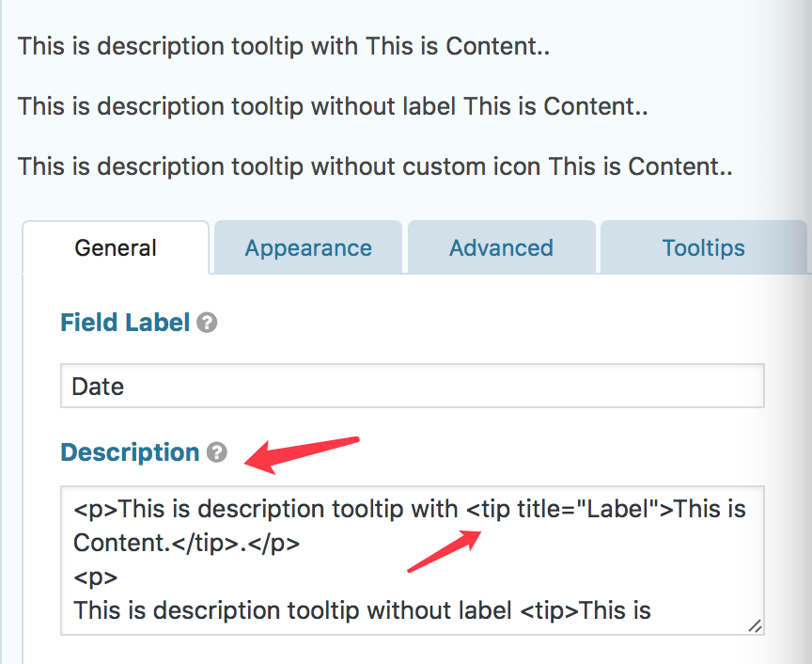The width and height of the screenshot is (812, 664).
Task: Place cursor on the 'Content.</tip>.</p>' line
Action: 186,544
